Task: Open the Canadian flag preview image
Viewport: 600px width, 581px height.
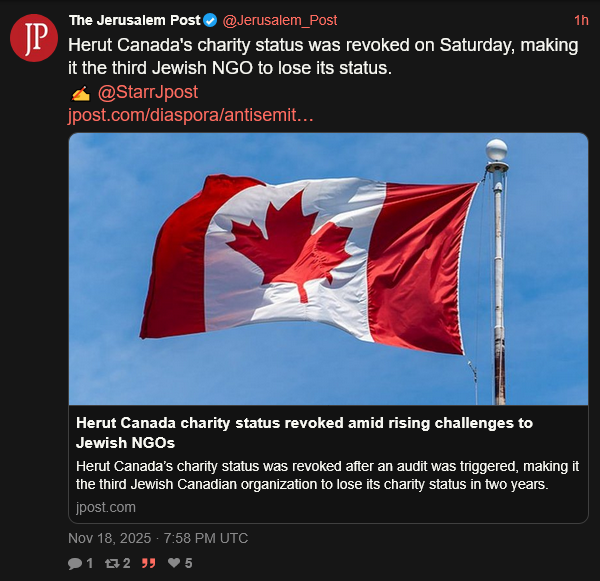Action: tap(328, 268)
